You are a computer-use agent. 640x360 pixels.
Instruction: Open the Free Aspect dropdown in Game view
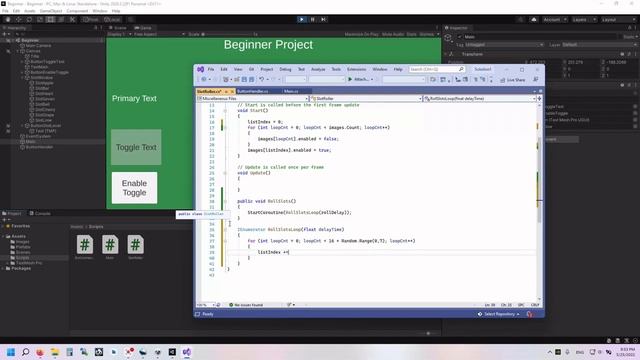(159, 34)
